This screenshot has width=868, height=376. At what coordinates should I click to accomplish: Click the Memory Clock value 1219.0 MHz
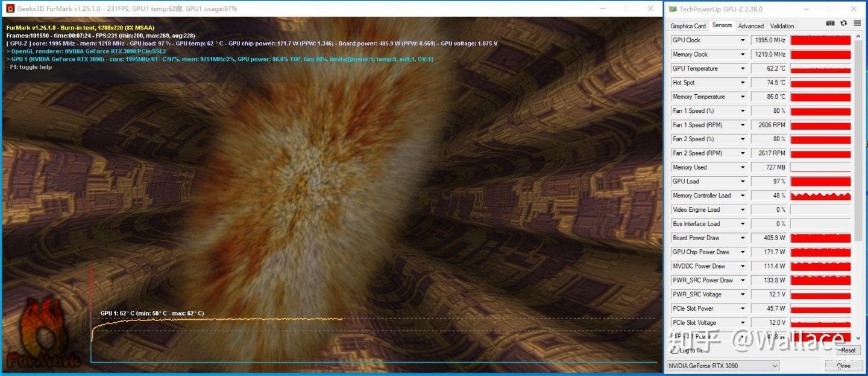769,54
